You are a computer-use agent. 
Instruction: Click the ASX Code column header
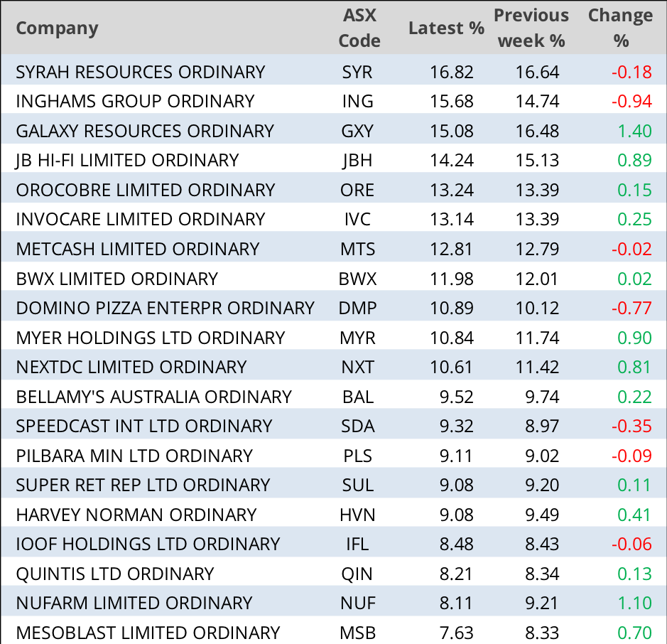[359, 28]
